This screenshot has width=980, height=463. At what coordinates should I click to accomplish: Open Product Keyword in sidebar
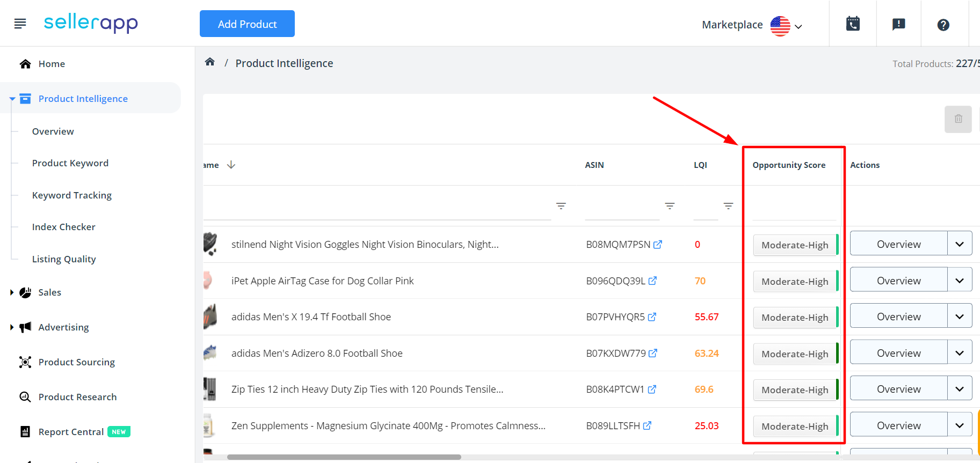70,163
